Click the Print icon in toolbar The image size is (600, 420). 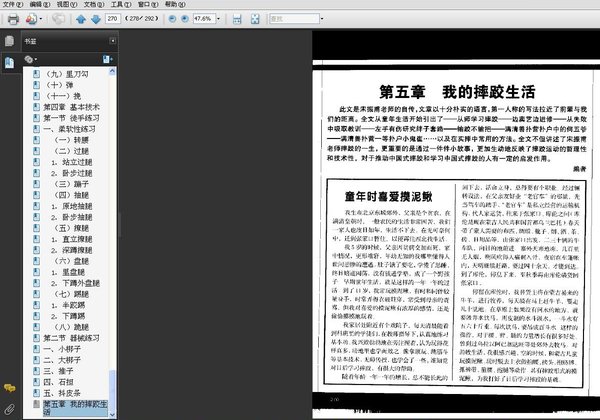point(13,19)
